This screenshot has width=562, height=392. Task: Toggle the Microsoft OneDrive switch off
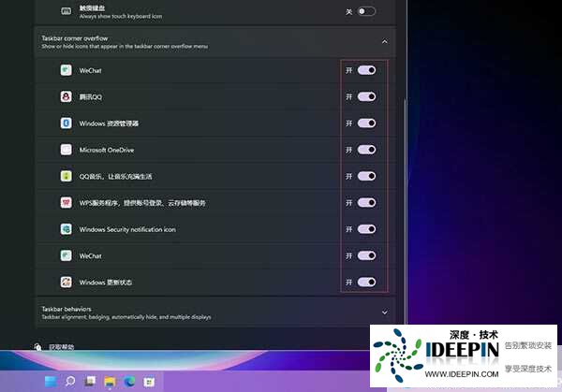[x=366, y=150]
